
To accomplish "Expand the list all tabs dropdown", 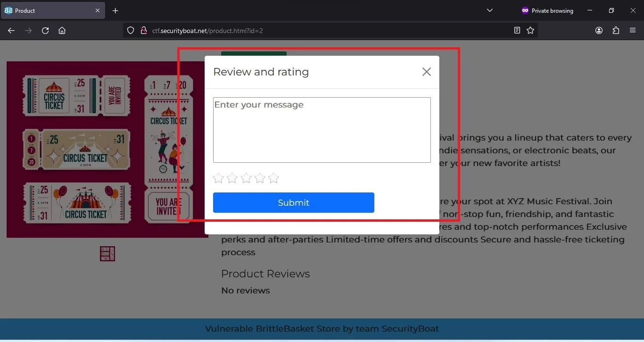I will pyautogui.click(x=490, y=10).
